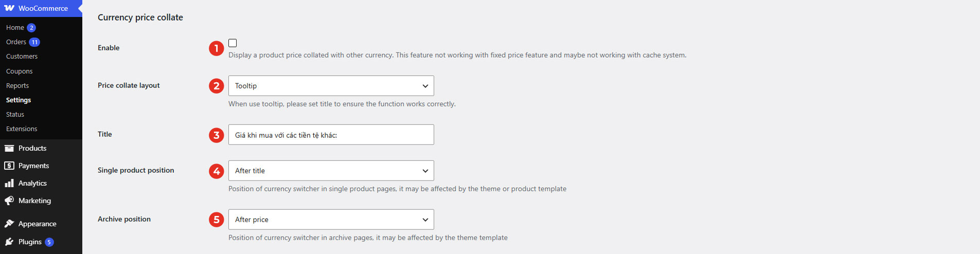Open the Reports submenu item
Viewport: 980px width, 254px height.
coord(17,86)
